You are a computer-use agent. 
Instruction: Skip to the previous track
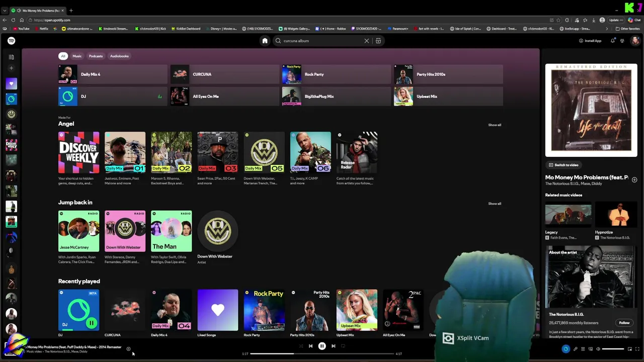tap(310, 346)
